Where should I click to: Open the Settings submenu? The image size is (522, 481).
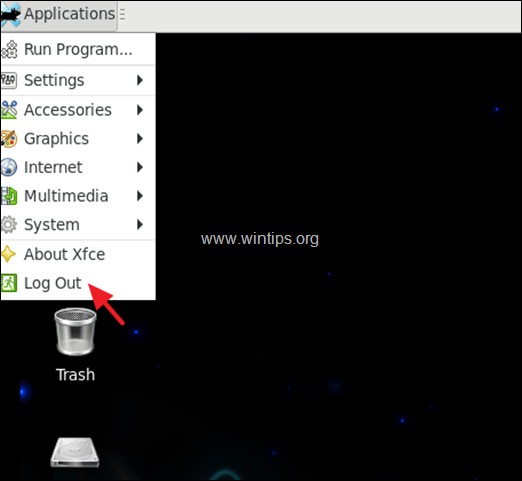click(x=78, y=80)
